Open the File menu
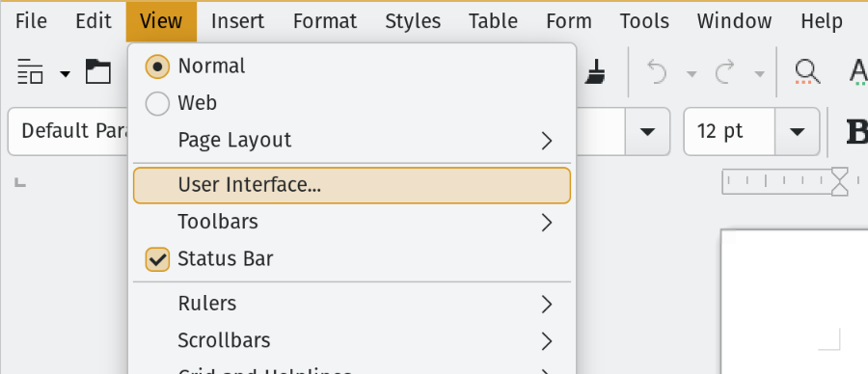Image resolution: width=868 pixels, height=374 pixels. coord(31,21)
